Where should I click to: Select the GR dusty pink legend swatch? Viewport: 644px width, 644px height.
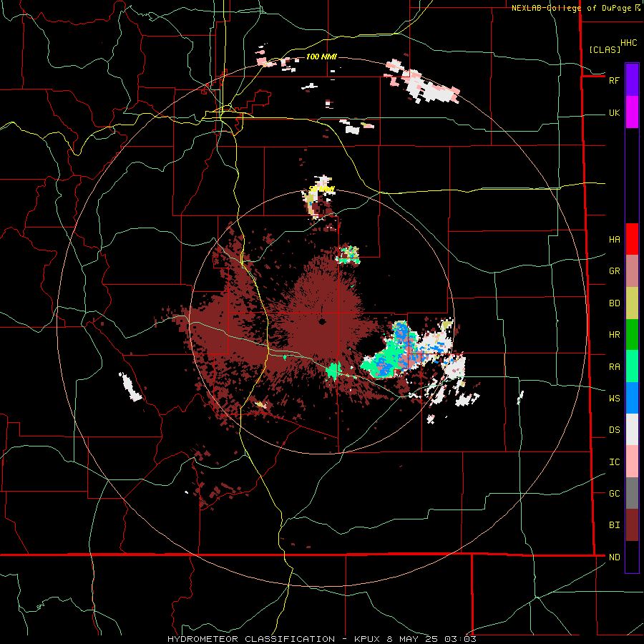[x=632, y=271]
